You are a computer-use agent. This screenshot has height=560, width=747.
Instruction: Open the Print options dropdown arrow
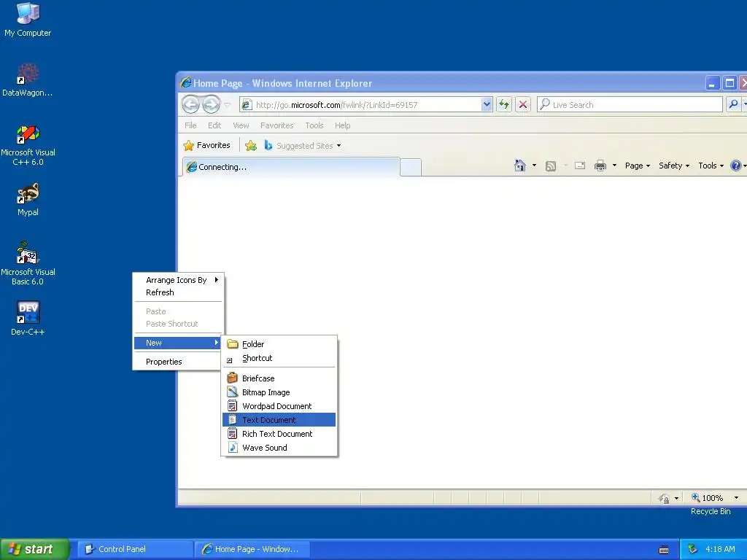[614, 166]
